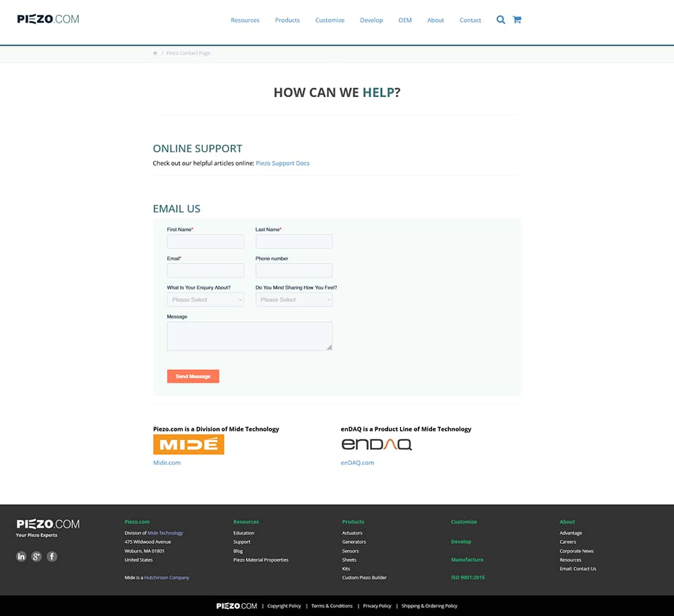Image resolution: width=674 pixels, height=616 pixels.
Task: Click the footer Piezo.com column heading
Action: click(x=137, y=522)
